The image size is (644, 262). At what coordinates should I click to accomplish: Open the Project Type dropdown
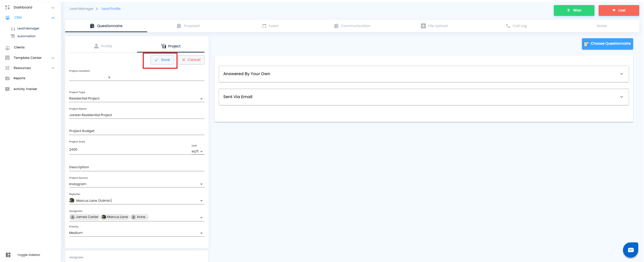click(x=137, y=99)
